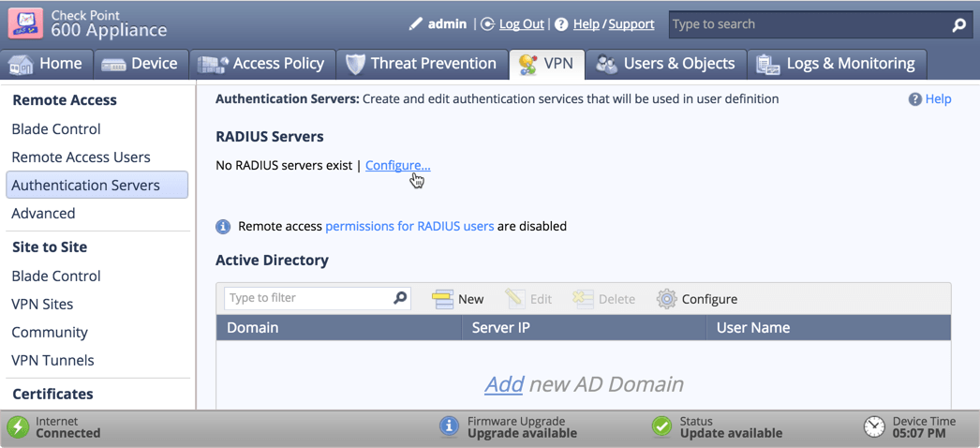Open the header Help link
Image resolution: width=980 pixels, height=448 pixels.
click(587, 24)
